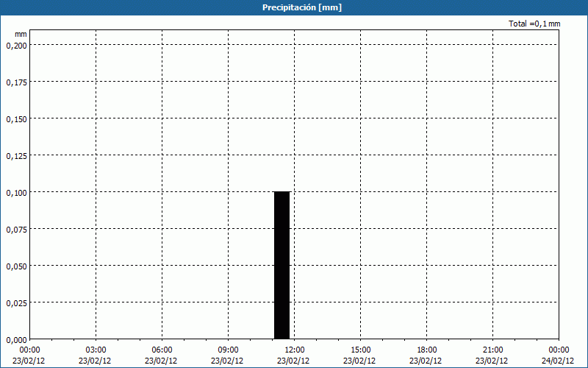This screenshot has width=588, height=368.
Task: Choose the 0,025 y-axis tick label
Action: pos(16,302)
